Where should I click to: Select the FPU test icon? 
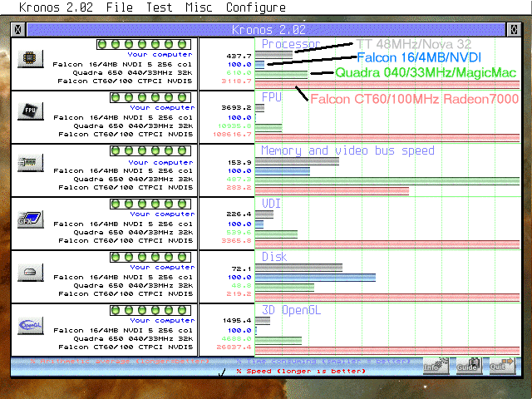click(x=31, y=111)
